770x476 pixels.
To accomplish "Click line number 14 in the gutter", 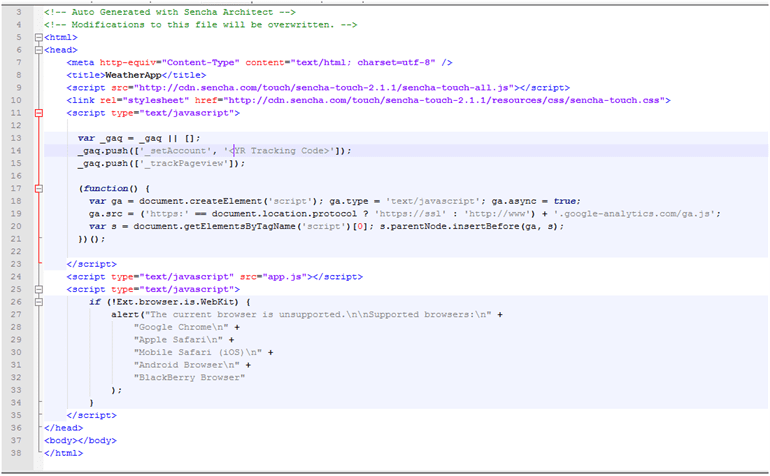I will 16,151.
